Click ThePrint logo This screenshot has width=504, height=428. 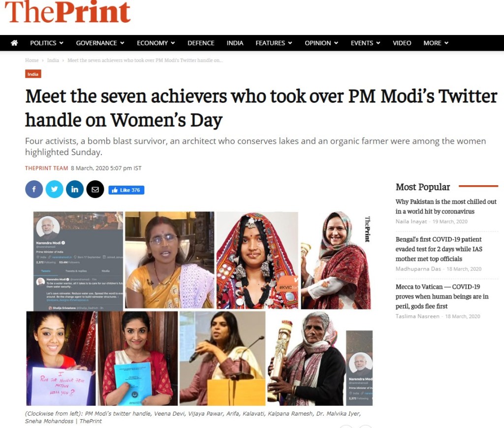[67, 12]
